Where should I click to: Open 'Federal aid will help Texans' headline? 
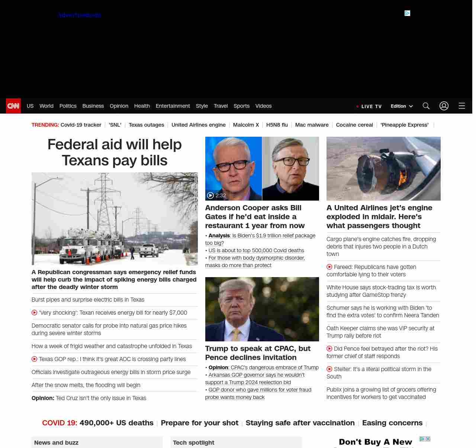tap(115, 152)
